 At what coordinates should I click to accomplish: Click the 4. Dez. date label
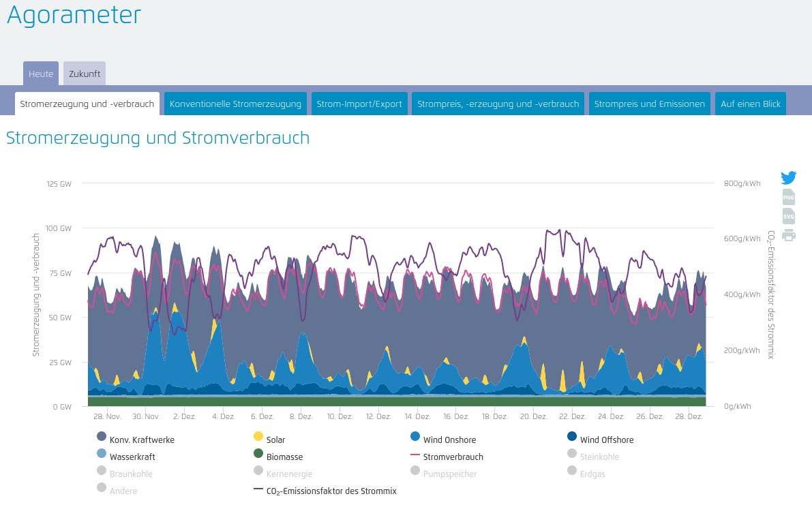click(x=224, y=416)
